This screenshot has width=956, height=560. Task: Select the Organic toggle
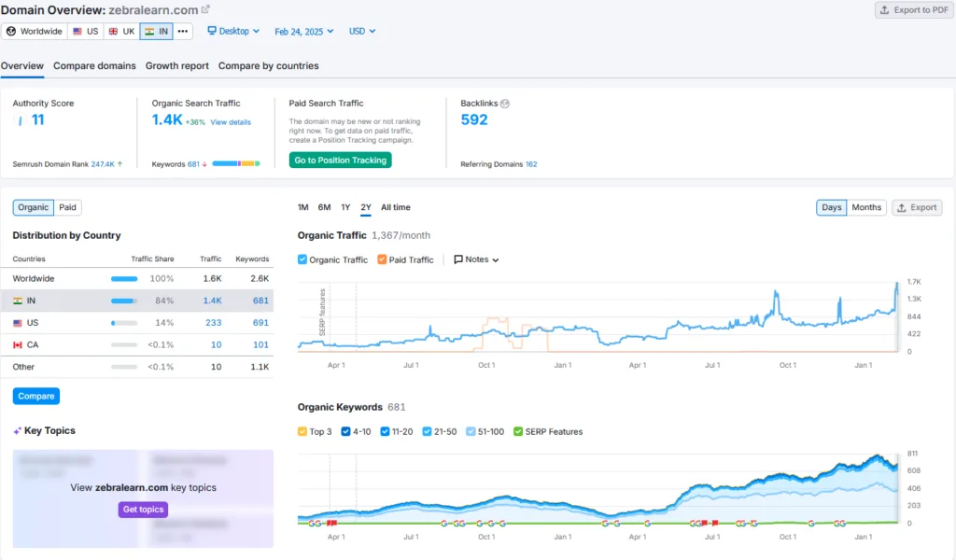point(33,208)
